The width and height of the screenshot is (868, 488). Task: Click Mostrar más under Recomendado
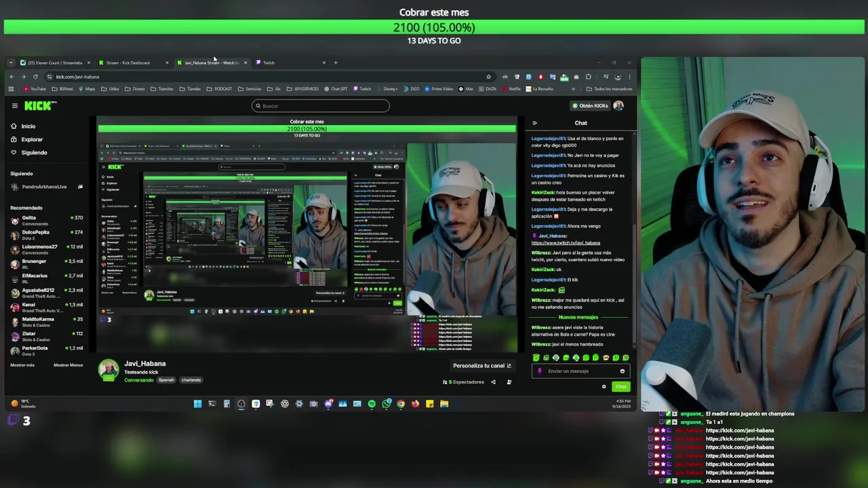click(x=22, y=365)
